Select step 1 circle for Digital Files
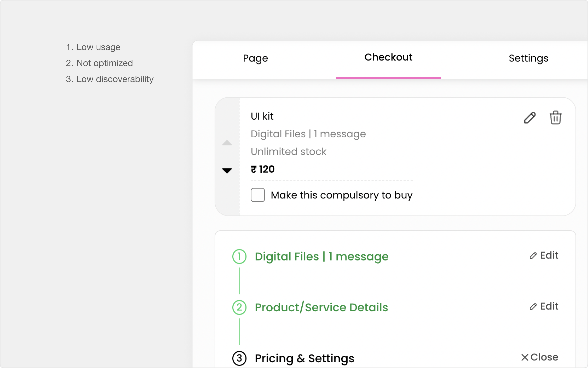The width and height of the screenshot is (588, 368). (x=239, y=256)
